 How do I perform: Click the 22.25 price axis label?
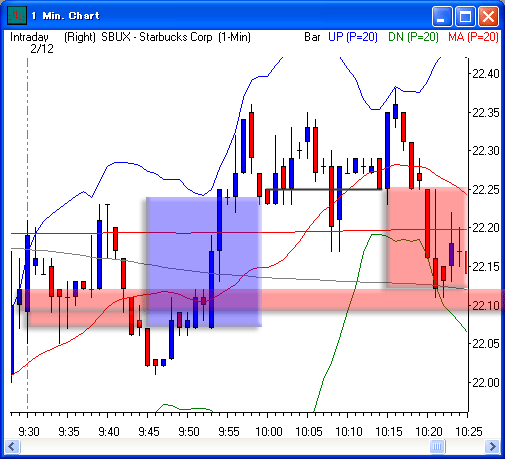coord(486,190)
